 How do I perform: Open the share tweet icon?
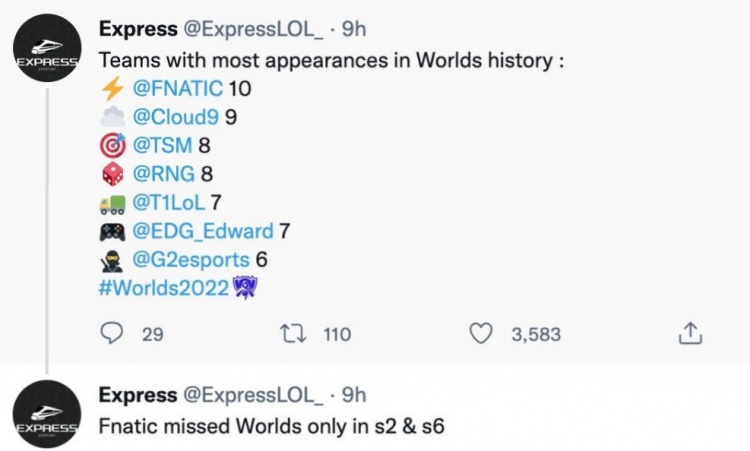(x=690, y=333)
